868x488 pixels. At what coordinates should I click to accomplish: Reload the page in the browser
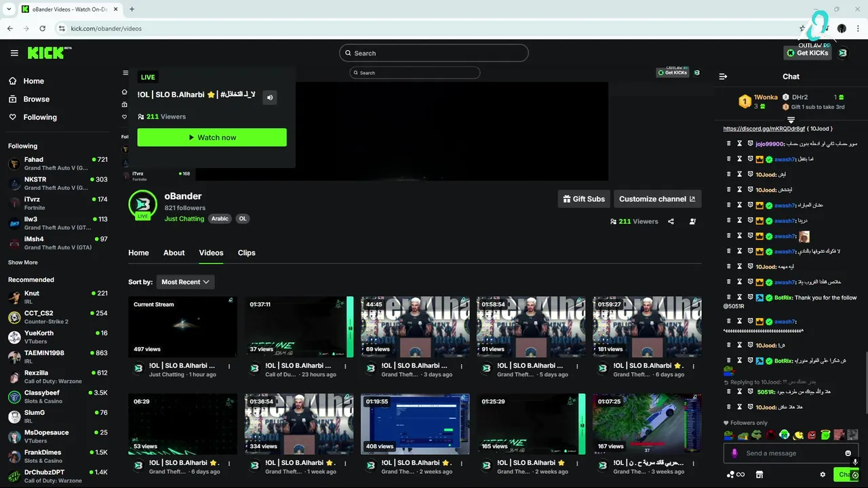(x=42, y=28)
